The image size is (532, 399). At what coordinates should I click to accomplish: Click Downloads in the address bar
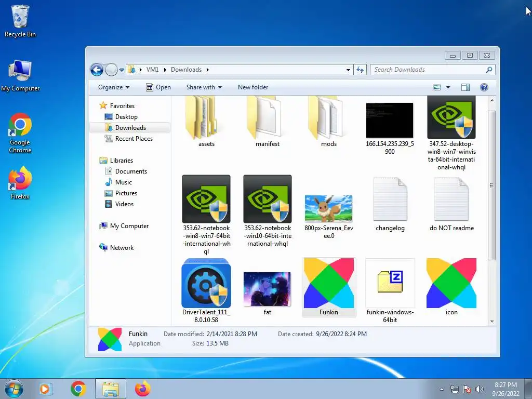click(187, 70)
